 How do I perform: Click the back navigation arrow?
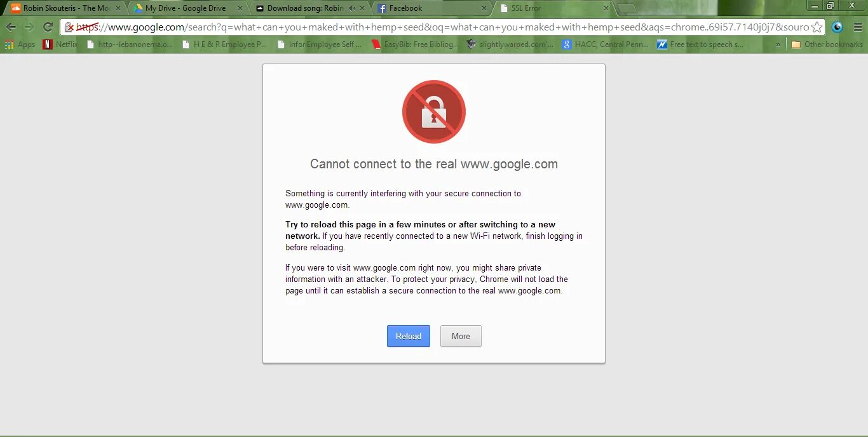(x=11, y=27)
